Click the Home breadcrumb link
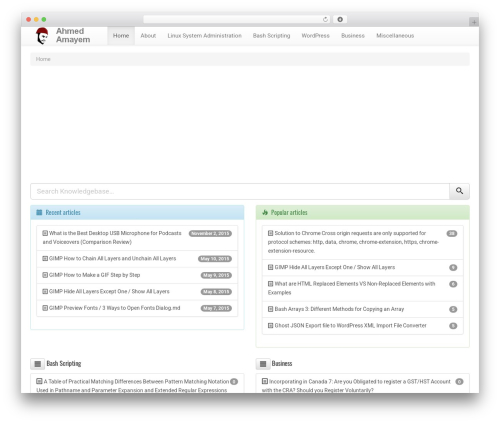 click(x=43, y=59)
